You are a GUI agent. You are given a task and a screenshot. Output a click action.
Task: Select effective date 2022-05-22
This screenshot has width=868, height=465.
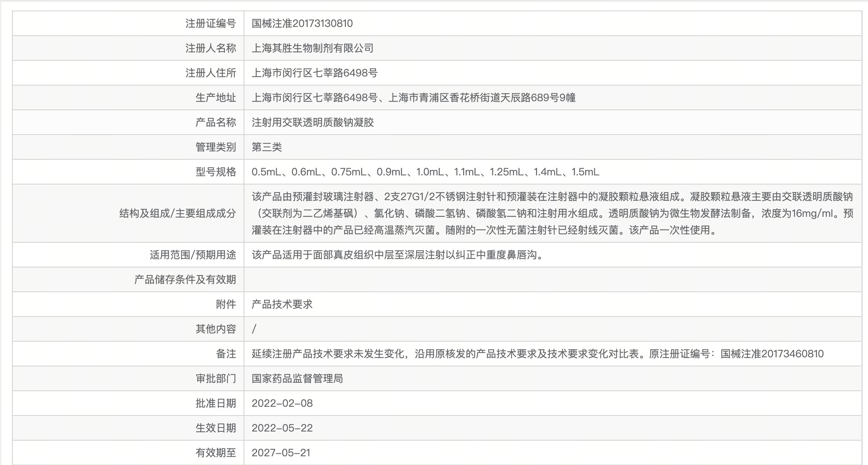tap(282, 428)
